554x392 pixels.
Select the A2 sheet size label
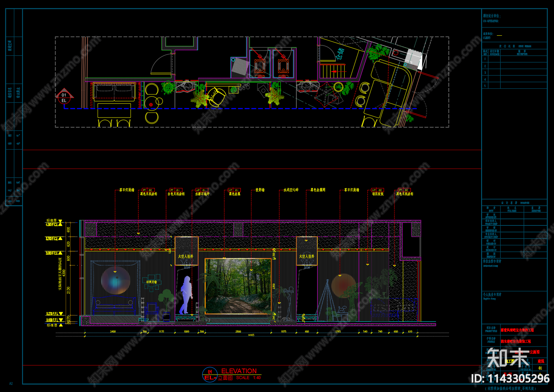click(11, 383)
